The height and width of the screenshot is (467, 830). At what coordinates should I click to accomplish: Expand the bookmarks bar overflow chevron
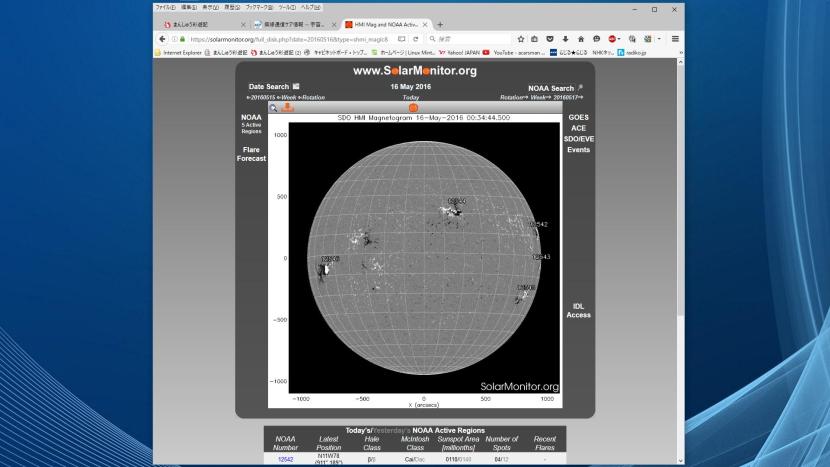(681, 52)
